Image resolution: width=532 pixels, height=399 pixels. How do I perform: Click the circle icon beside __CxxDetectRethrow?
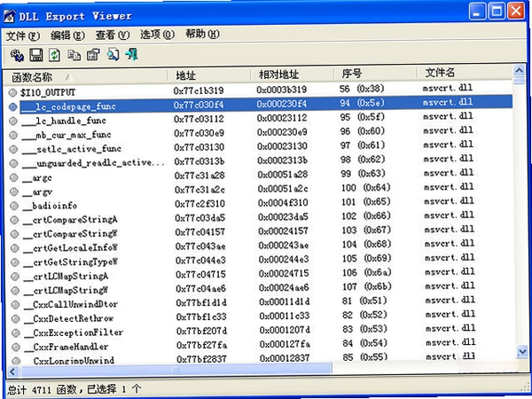pyautogui.click(x=16, y=318)
